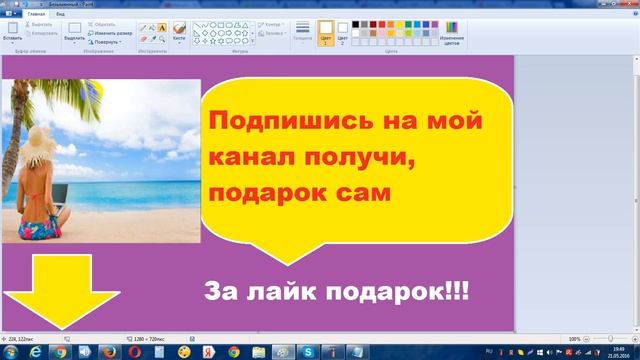Choose the Down arrow shape

click(197, 41)
